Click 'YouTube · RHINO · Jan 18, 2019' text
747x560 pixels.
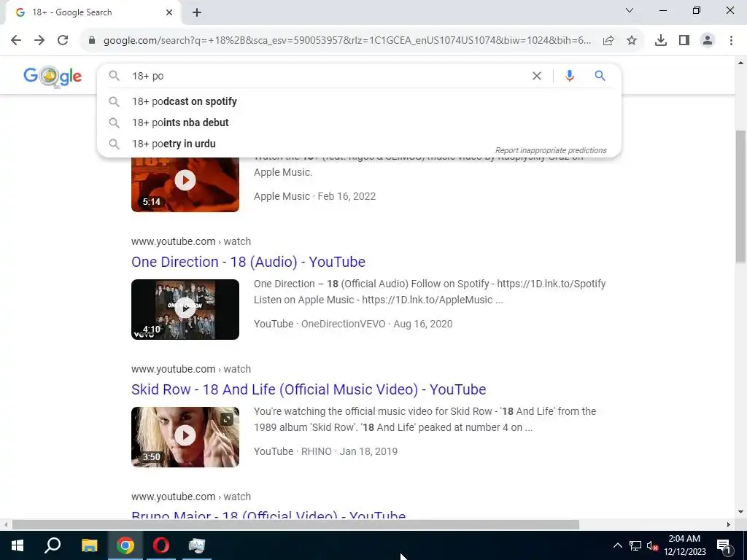tap(326, 451)
